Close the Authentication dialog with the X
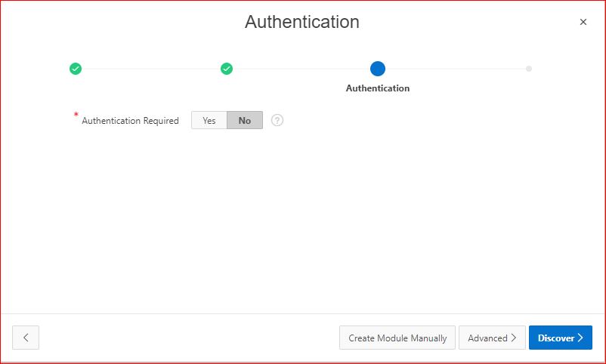 tap(583, 23)
